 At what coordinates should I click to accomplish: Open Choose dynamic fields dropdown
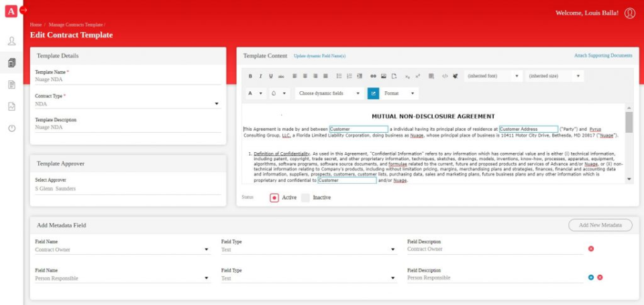[329, 93]
